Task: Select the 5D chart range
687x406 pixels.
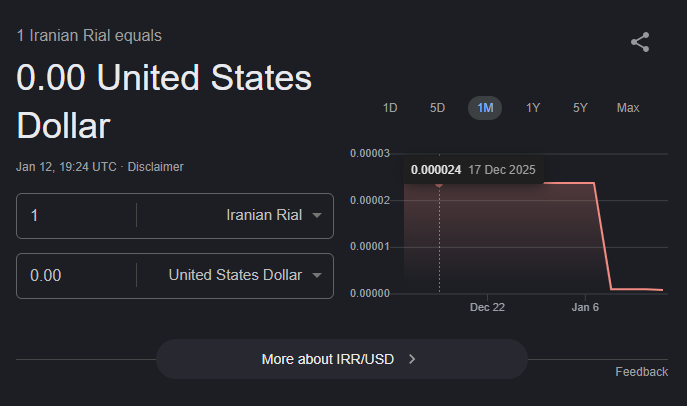Action: (x=437, y=108)
